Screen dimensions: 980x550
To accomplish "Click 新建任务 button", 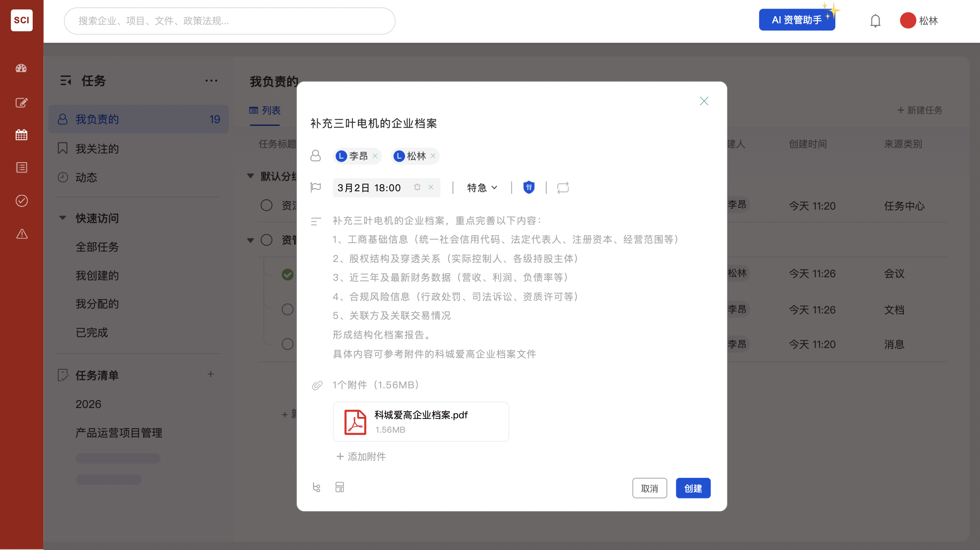I will coord(920,110).
